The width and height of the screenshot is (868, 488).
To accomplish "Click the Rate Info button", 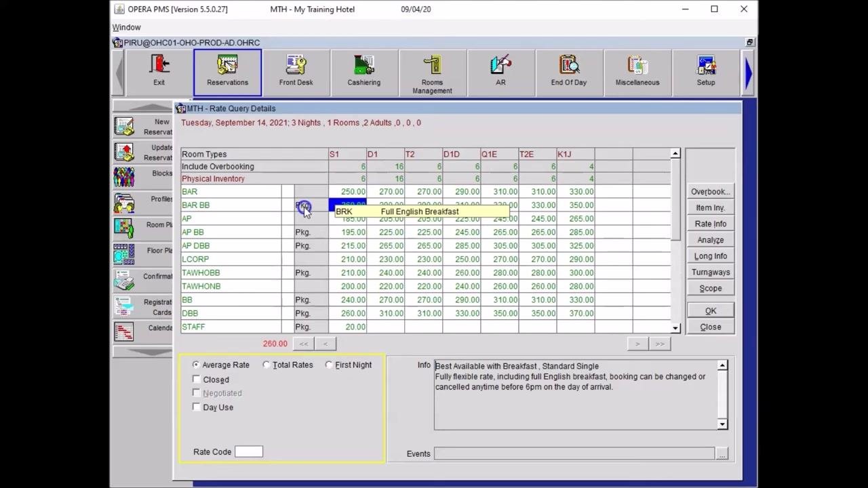I will (710, 224).
